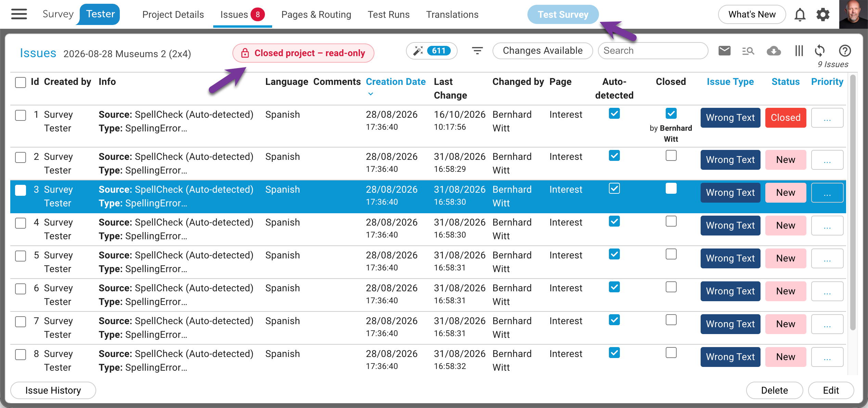This screenshot has height=408, width=868.
Task: Select the checkbox for issue 2
Action: tap(21, 157)
